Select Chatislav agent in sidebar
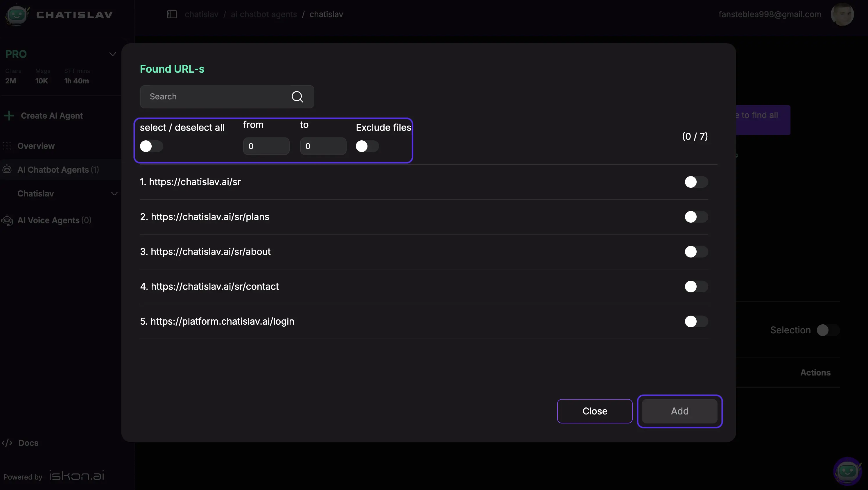Viewport: 868px width, 490px height. 35,194
